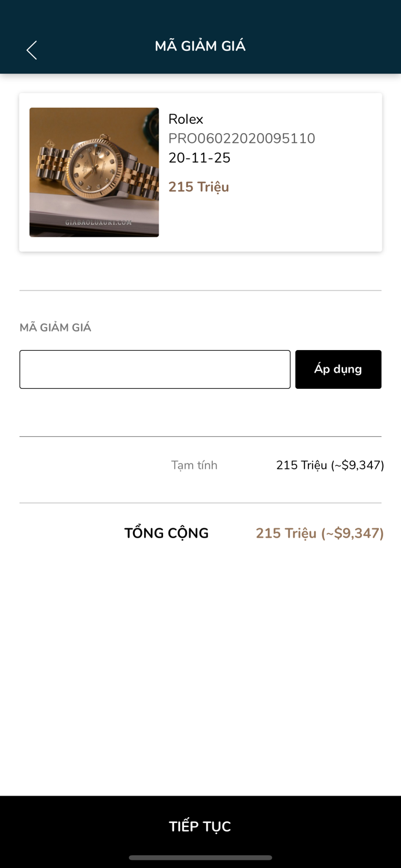
Task: Click the total amount 215 Triệu (~$9,347)
Action: pos(319,533)
